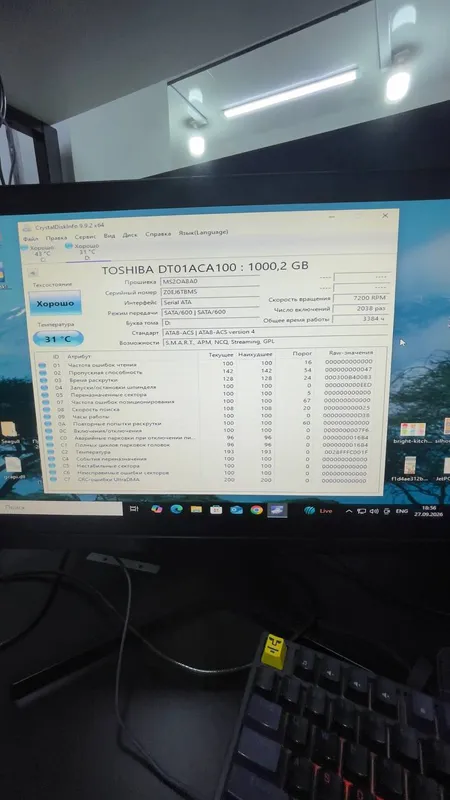The image size is (450, 800).
Task: Click the Текущее column header
Action: pos(221,355)
